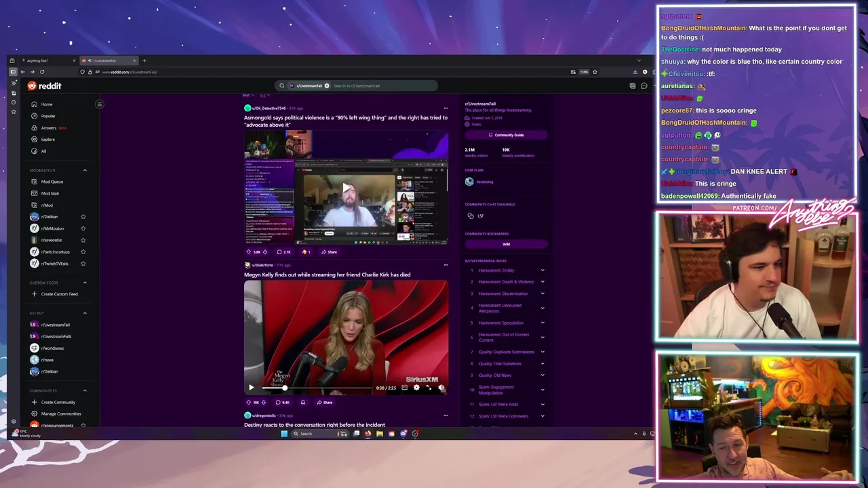Screen dimensions: 868x488
Task: Play the Megyn Kelly video
Action: tap(251, 388)
